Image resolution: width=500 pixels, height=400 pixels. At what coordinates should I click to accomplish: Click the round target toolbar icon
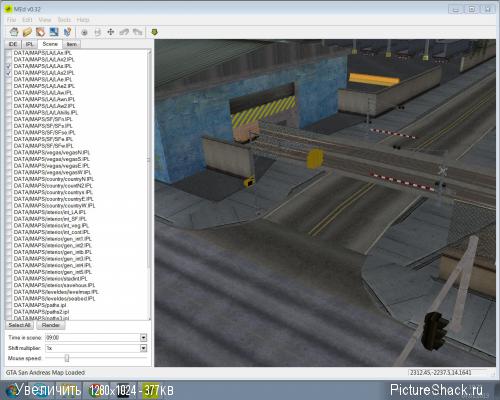tap(84, 32)
